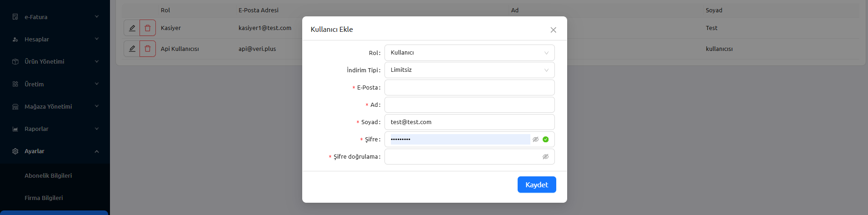
Task: Click the Şifre doğrulama input field
Action: click(469, 156)
